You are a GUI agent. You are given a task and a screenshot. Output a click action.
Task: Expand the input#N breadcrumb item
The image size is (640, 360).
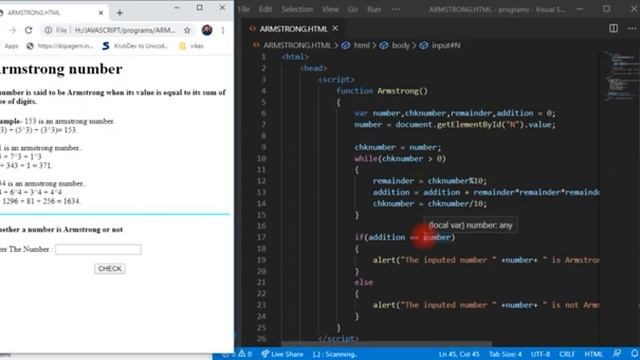446,45
